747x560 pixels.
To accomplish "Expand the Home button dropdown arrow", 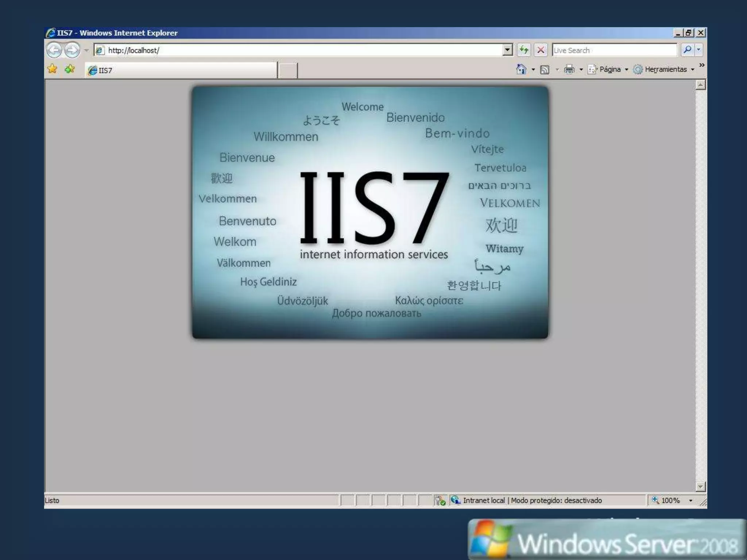I will pyautogui.click(x=533, y=69).
